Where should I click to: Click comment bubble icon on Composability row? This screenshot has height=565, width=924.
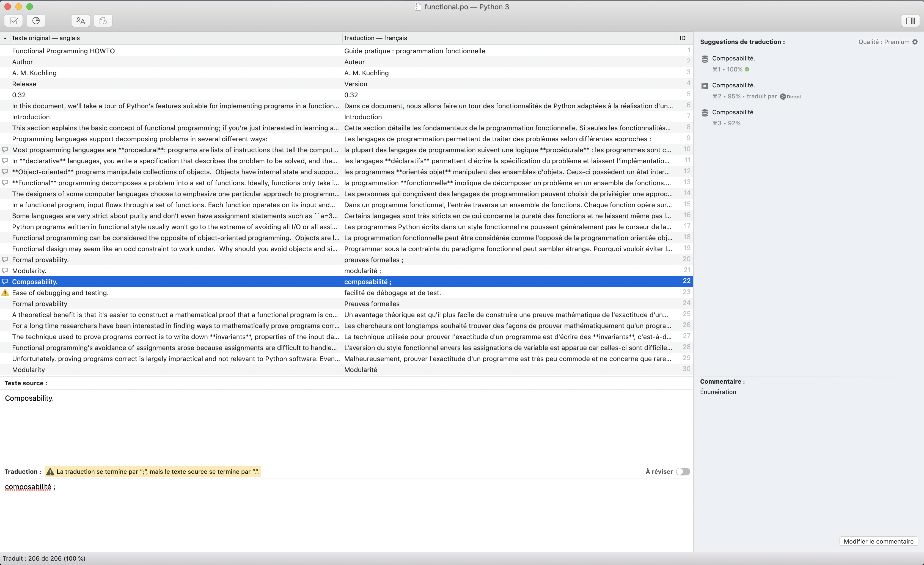[5, 281]
